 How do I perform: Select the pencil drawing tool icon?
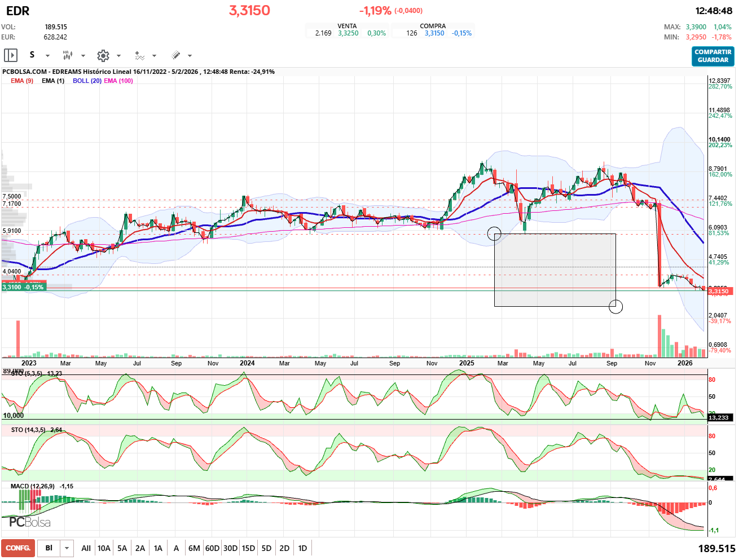(175, 55)
